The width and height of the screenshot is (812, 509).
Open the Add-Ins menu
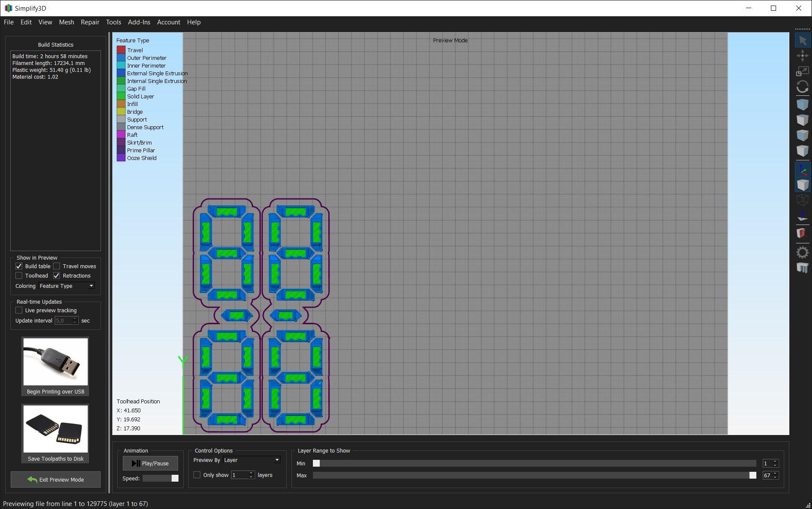(139, 22)
